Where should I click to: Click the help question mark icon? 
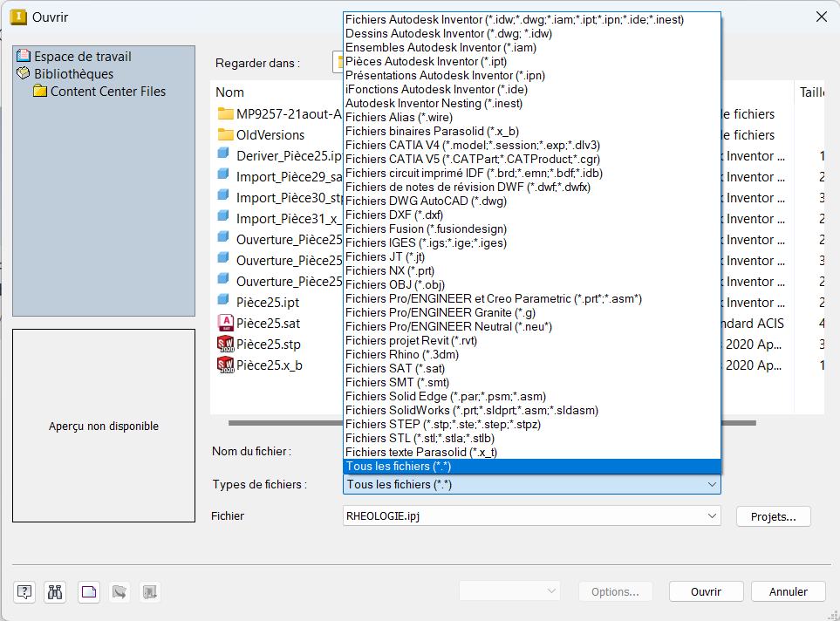click(x=24, y=592)
